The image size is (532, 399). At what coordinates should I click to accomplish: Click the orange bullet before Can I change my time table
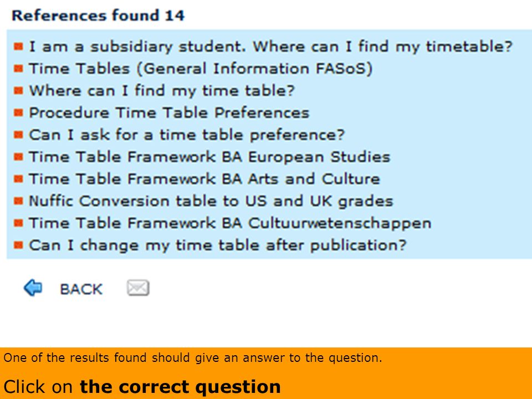pyautogui.click(x=18, y=245)
